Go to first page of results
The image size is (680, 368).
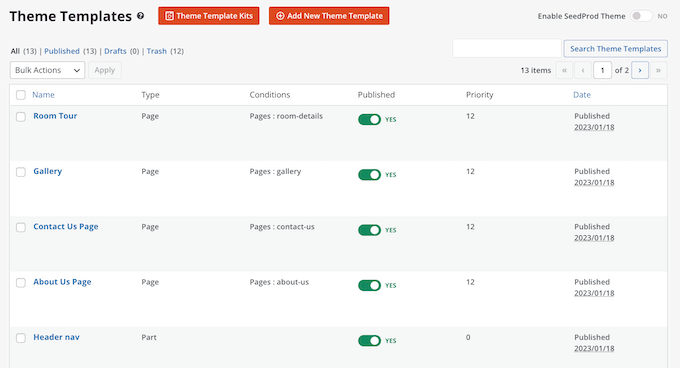click(x=564, y=70)
